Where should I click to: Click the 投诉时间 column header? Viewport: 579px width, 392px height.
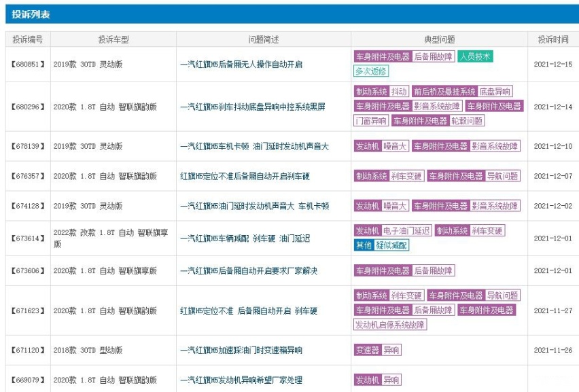click(552, 39)
